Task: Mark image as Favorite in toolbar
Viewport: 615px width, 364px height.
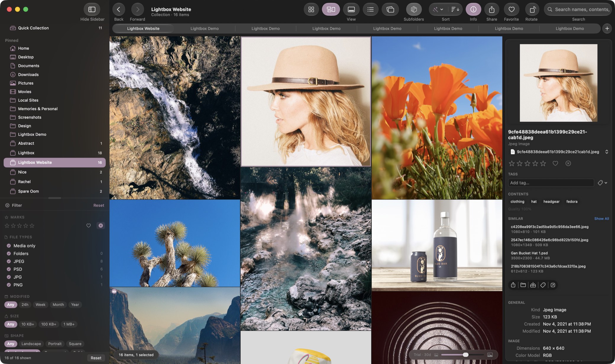Action: [512, 9]
